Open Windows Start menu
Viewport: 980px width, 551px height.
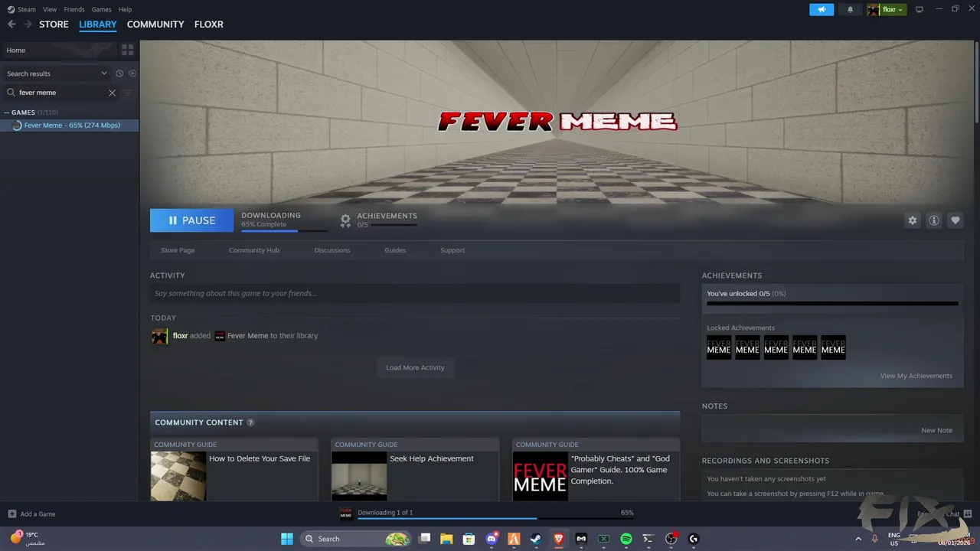pos(287,539)
